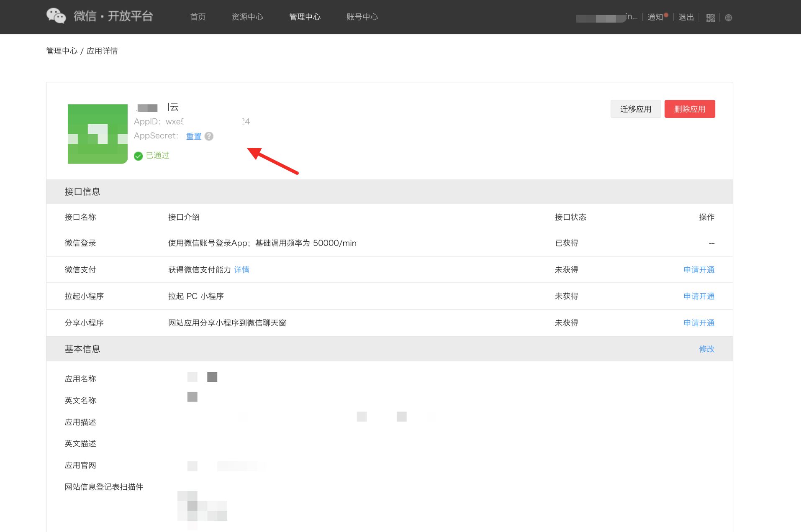
Task: Click the WeChat logo icon
Action: [x=56, y=16]
